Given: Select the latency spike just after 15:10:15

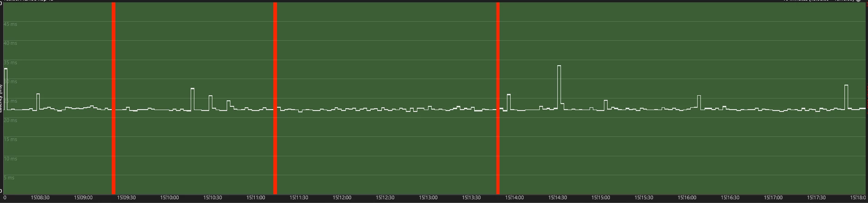Looking at the screenshot, I should pyautogui.click(x=193, y=99).
